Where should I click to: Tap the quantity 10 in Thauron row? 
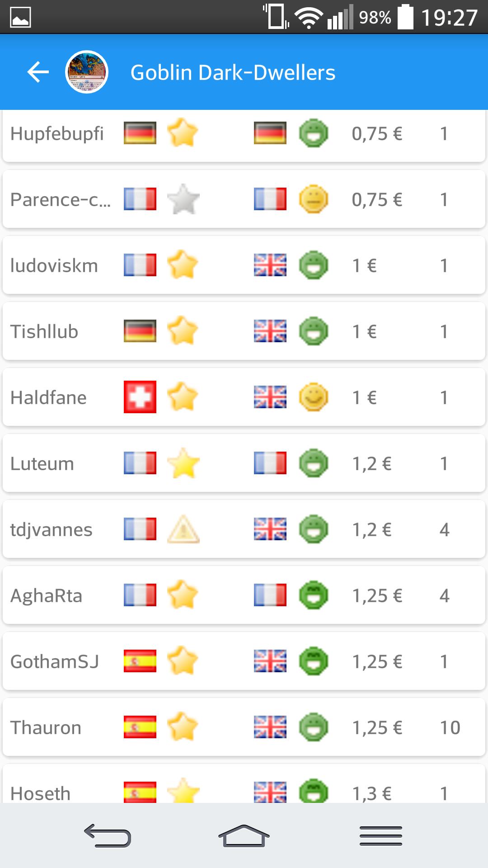click(450, 728)
